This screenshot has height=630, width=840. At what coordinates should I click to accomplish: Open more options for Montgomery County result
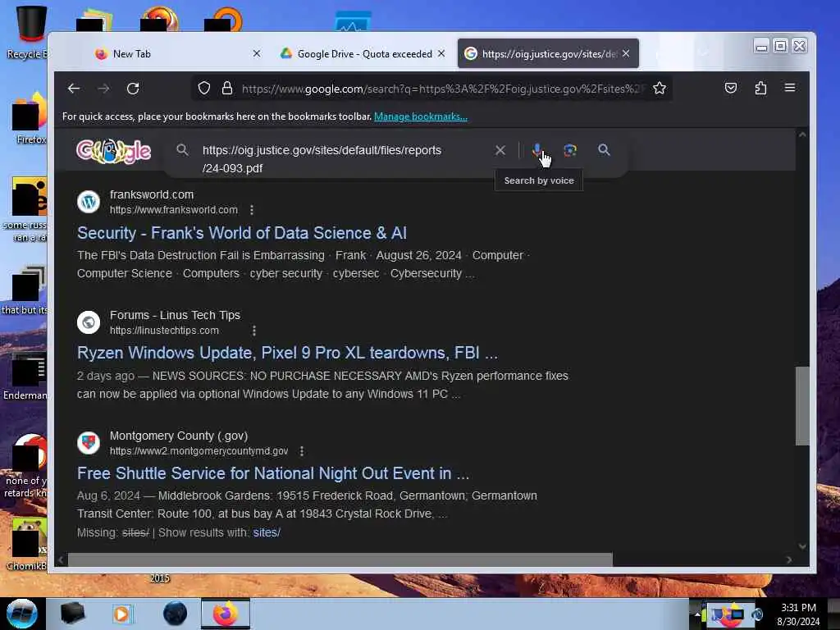tap(302, 451)
